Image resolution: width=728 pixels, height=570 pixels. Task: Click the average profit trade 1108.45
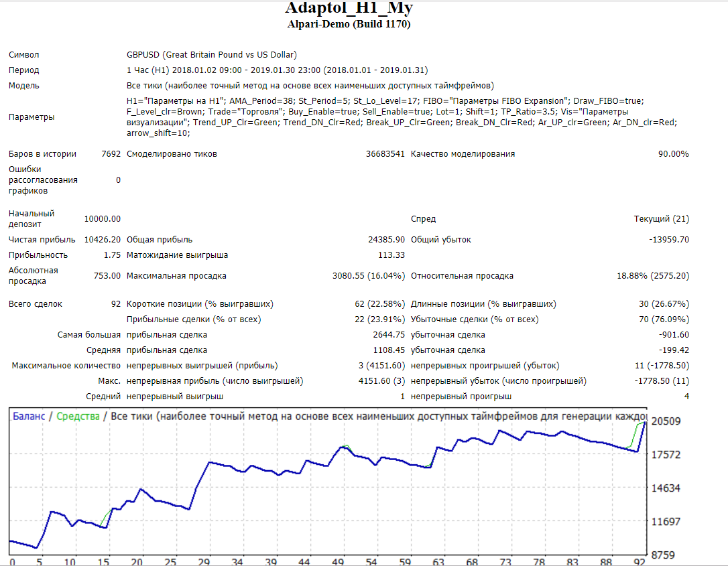point(389,350)
